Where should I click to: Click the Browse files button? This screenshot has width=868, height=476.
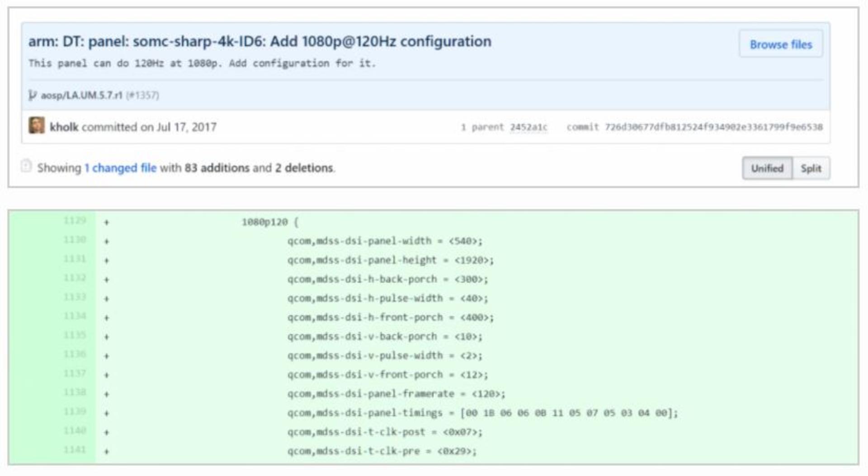tap(781, 44)
